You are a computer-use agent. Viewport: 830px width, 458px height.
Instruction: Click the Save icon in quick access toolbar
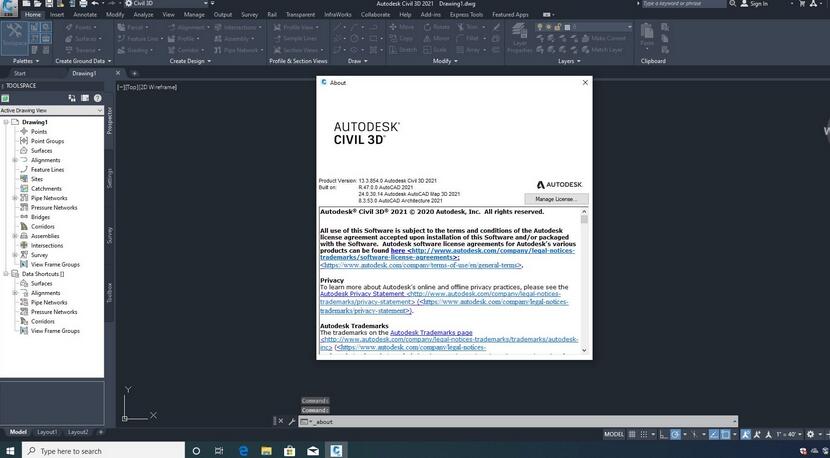coord(49,4)
